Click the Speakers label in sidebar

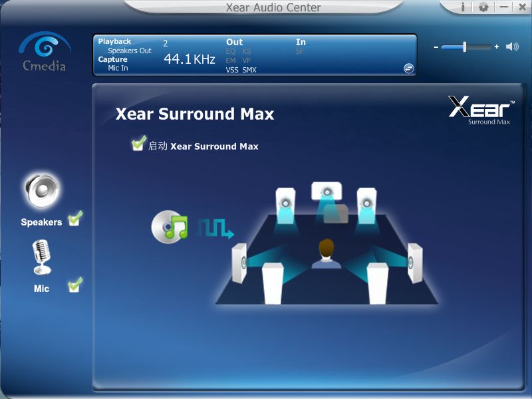[41, 222]
